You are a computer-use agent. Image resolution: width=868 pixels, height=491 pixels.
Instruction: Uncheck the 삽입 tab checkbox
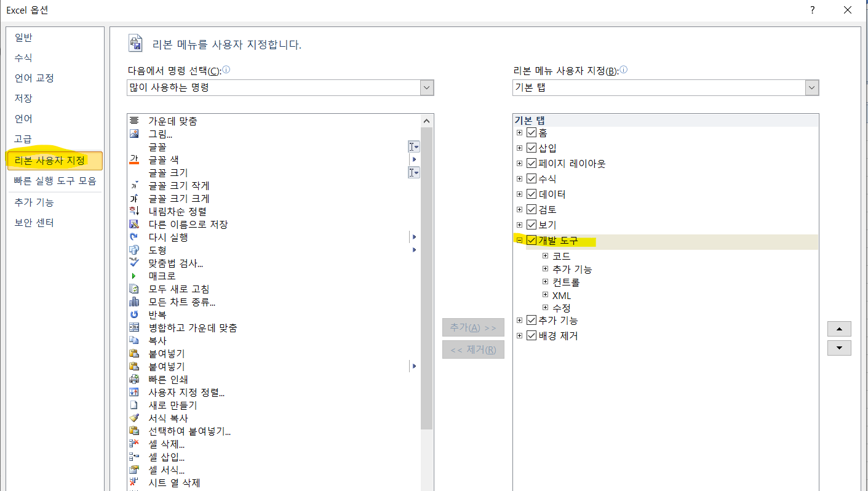532,148
